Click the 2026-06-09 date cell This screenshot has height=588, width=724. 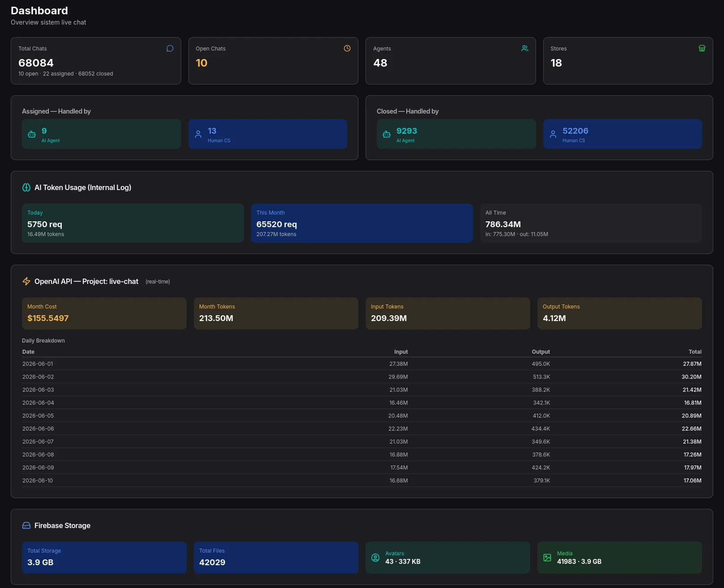coord(38,468)
